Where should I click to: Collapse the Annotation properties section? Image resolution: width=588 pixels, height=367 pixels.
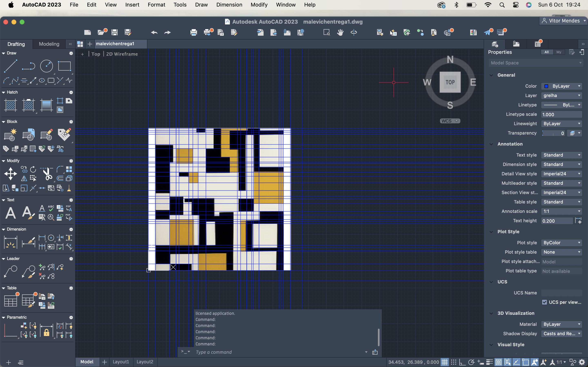point(491,144)
